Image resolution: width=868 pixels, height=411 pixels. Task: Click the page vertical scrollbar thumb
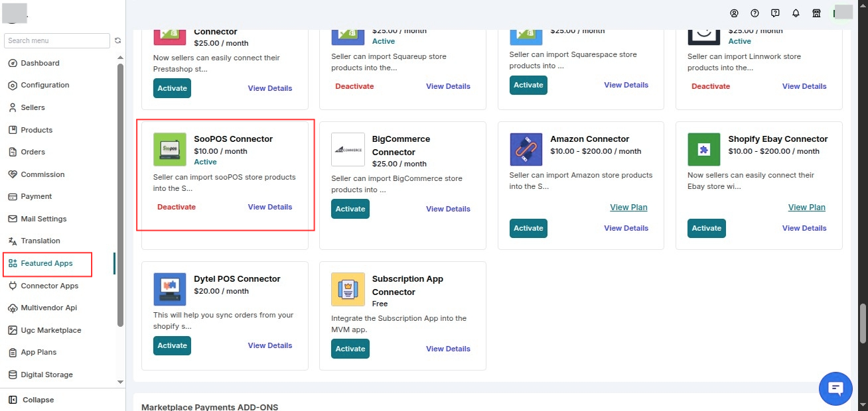(863, 324)
